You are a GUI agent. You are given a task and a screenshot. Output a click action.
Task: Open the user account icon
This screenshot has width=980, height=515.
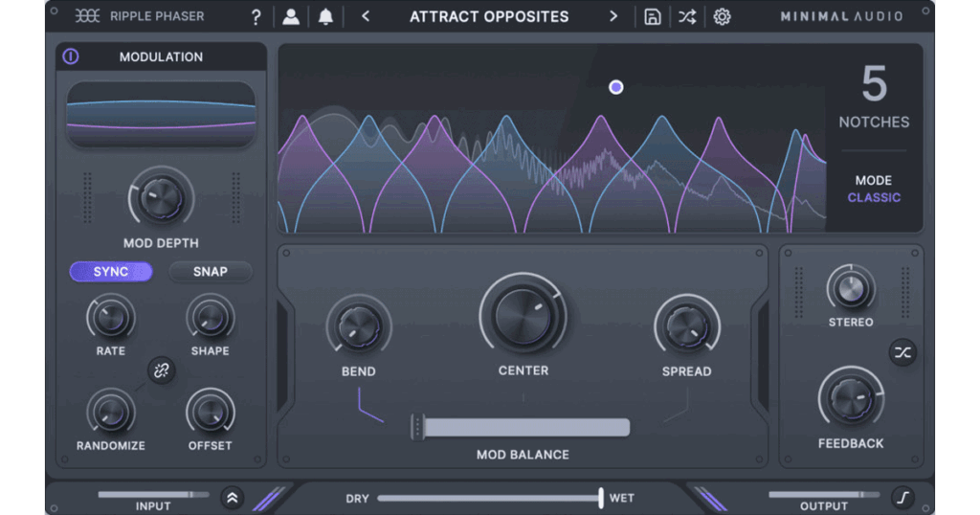[291, 17]
